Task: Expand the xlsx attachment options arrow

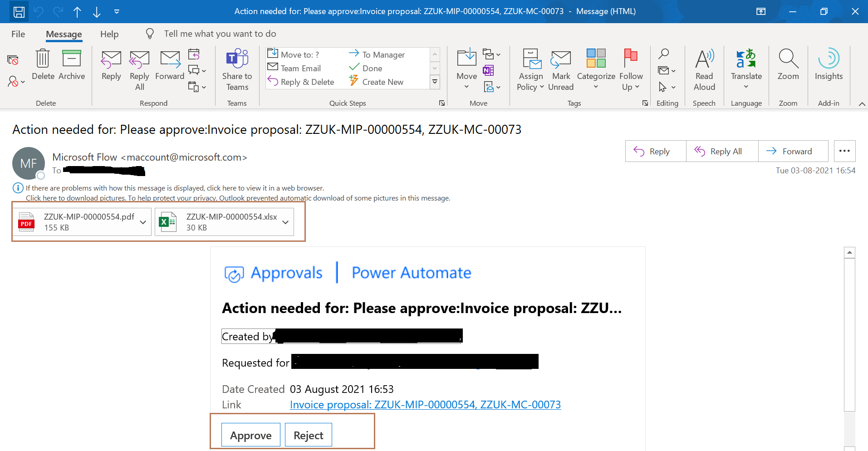Action: click(x=285, y=222)
